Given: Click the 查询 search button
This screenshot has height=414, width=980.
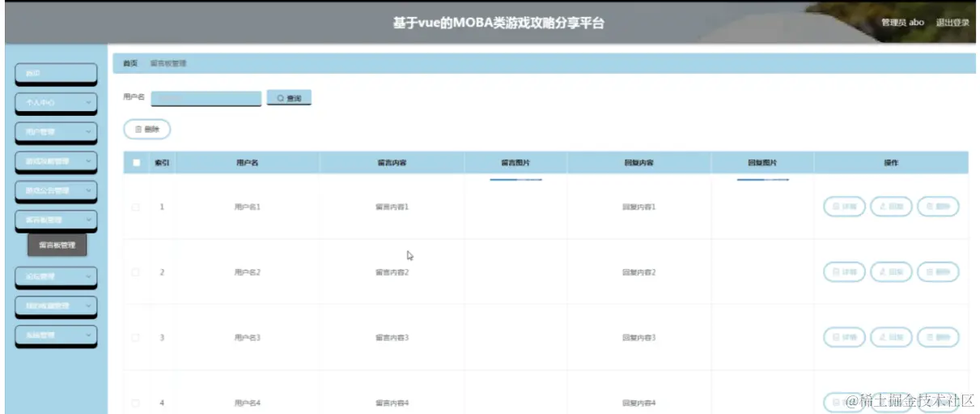Looking at the screenshot, I should (x=289, y=98).
